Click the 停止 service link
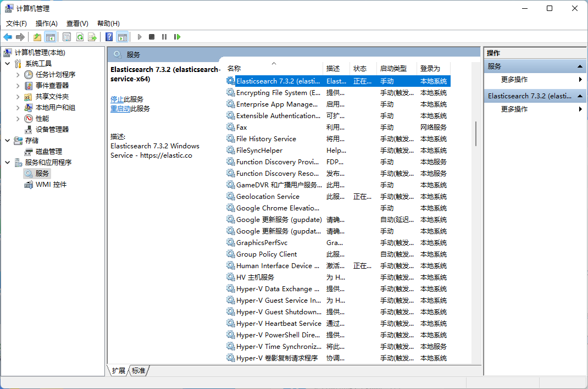588x389 pixels. click(x=117, y=99)
